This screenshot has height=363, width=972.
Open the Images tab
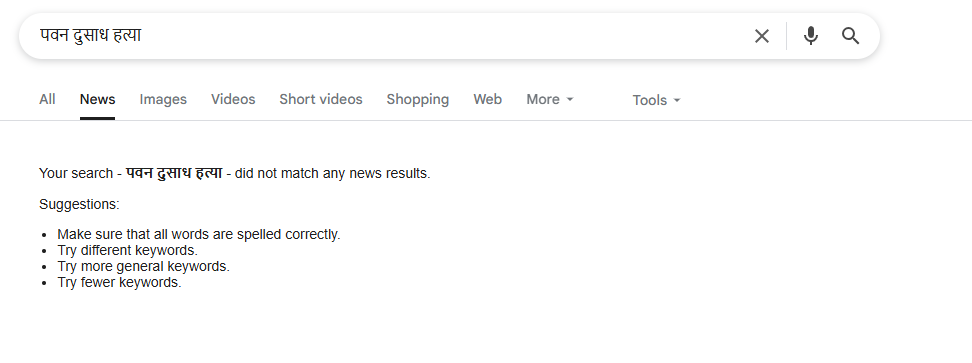(x=163, y=100)
